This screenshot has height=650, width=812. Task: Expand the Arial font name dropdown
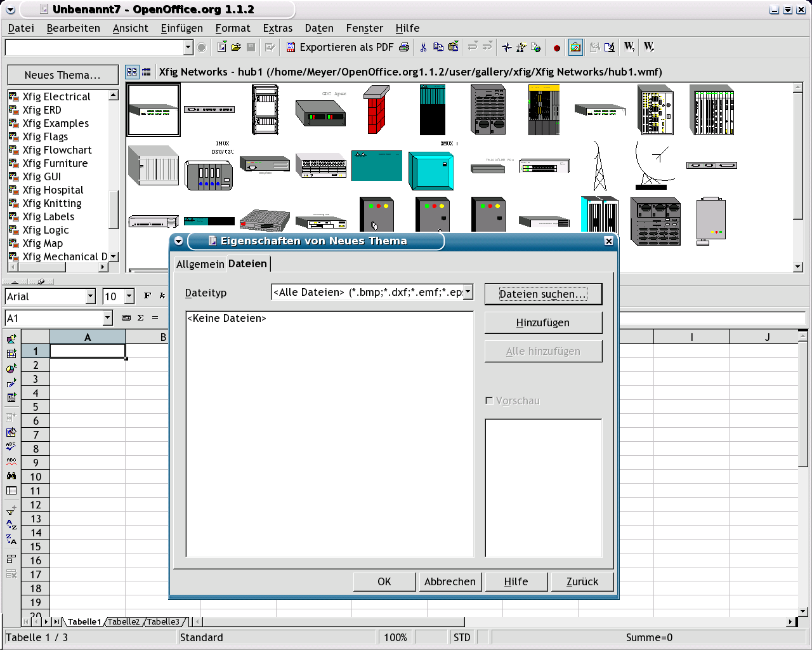[90, 296]
